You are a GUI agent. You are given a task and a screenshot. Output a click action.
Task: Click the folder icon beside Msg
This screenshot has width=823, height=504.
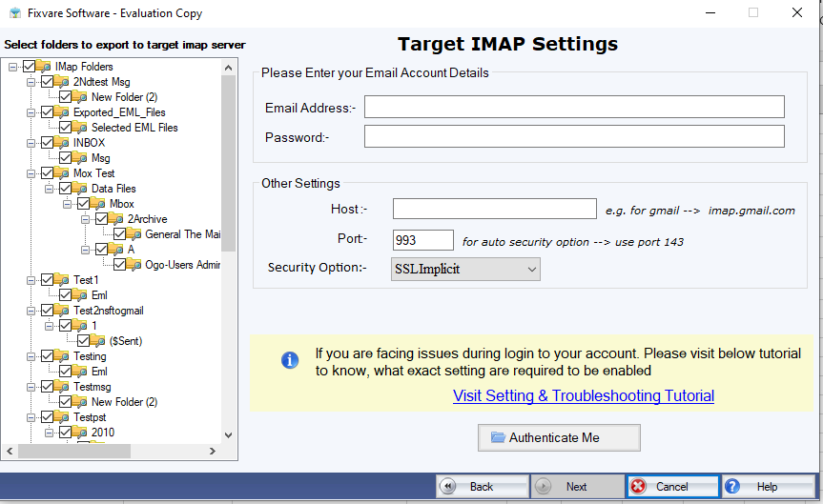(x=80, y=158)
